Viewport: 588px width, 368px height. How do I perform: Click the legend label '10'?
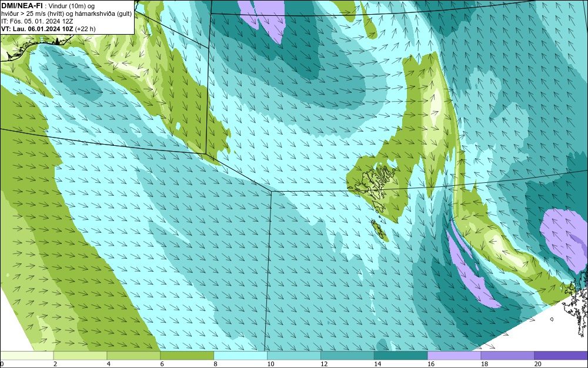pos(270,364)
